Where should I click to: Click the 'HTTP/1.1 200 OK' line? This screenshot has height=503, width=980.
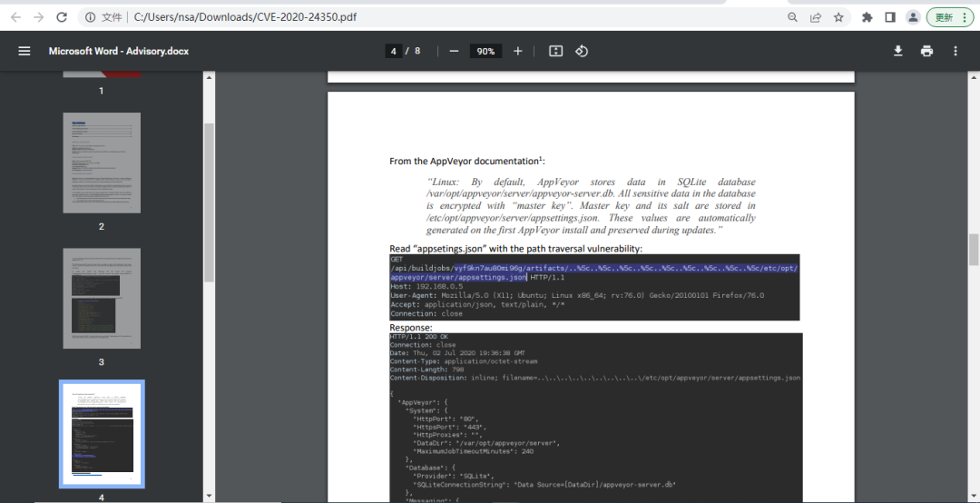coord(418,337)
